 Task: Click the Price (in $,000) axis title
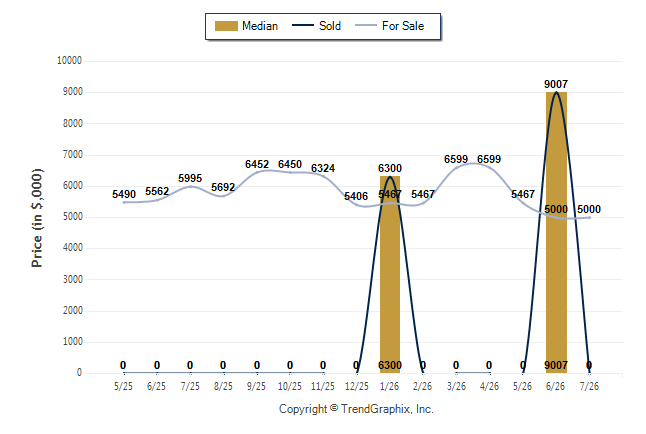(37, 218)
